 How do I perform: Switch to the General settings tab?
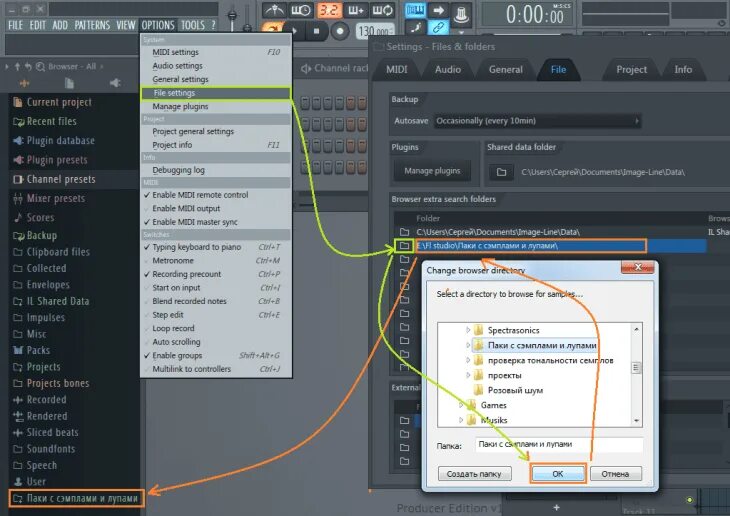point(506,70)
